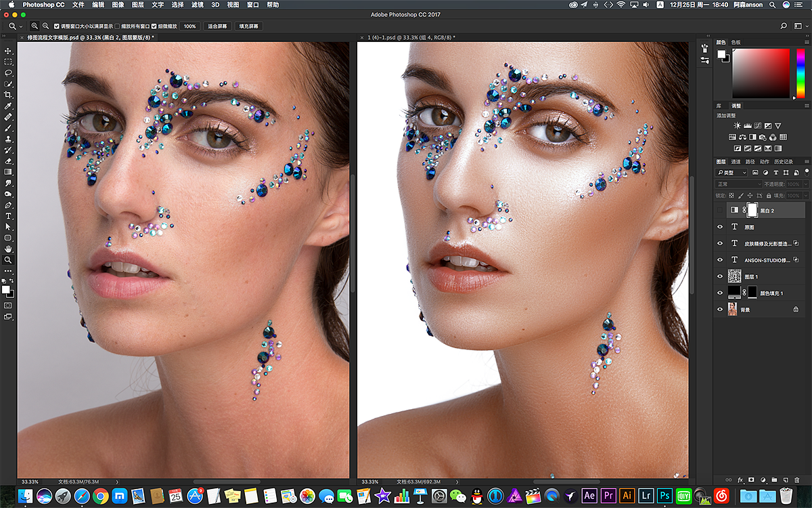
Task: Click the 100% zoom button
Action: (x=190, y=26)
